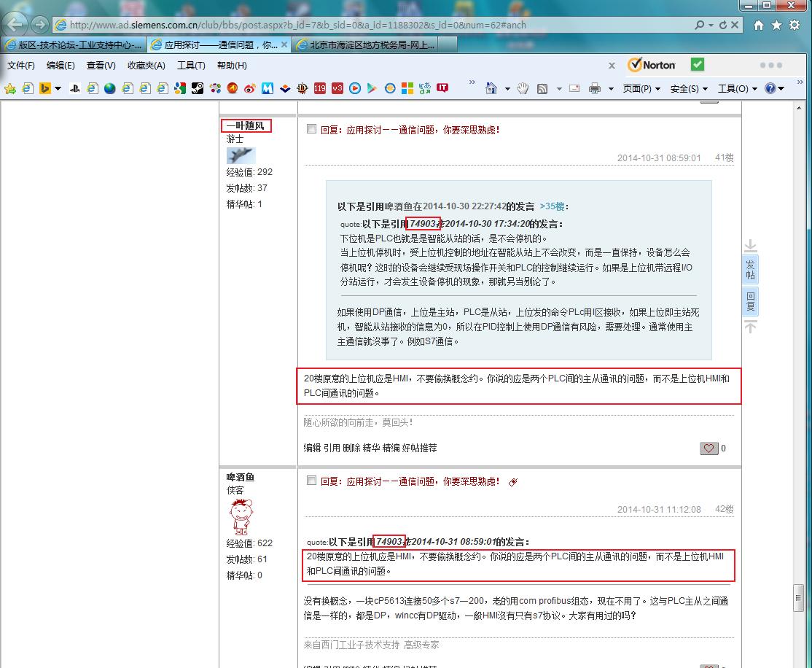Open the Bing favorites bar shortcut
812x668 pixels.
click(x=45, y=88)
